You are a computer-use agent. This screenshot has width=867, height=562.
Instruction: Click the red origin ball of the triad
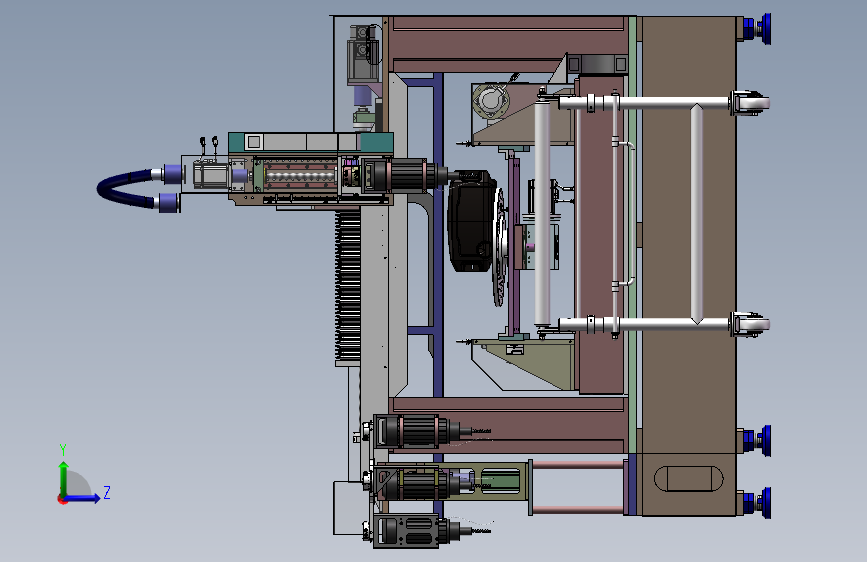coord(62,499)
